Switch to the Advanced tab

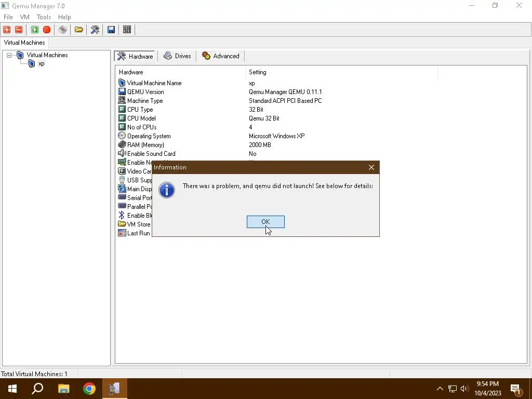point(221,56)
